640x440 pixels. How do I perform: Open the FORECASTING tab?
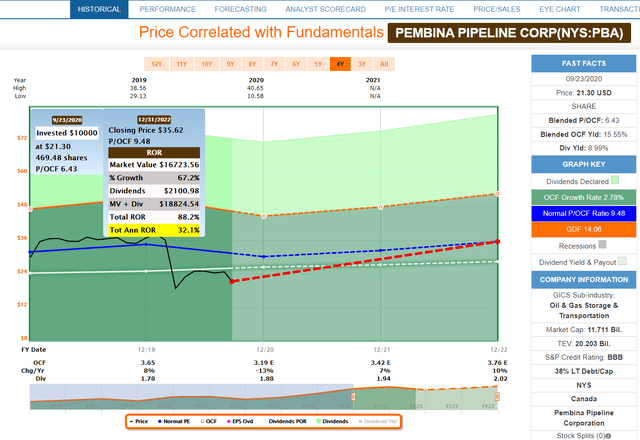[x=240, y=9]
